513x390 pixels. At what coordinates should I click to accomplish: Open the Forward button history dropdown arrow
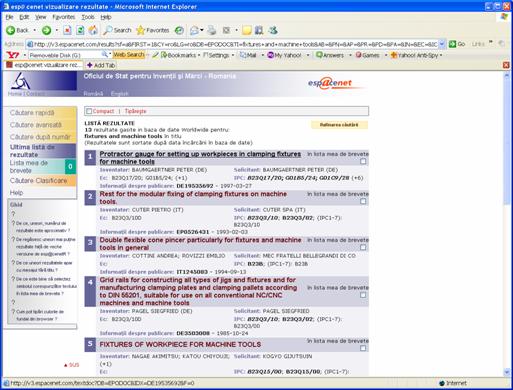click(x=56, y=30)
